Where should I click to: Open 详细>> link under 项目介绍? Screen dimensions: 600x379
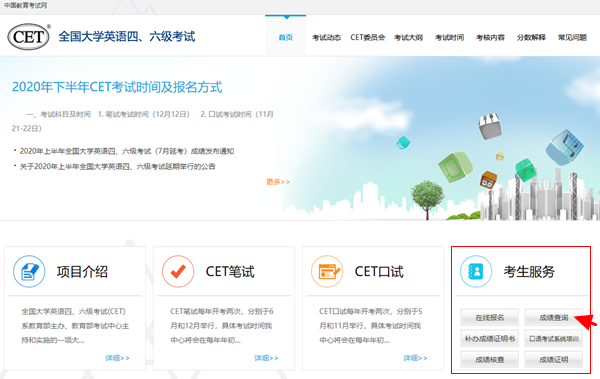117,358
